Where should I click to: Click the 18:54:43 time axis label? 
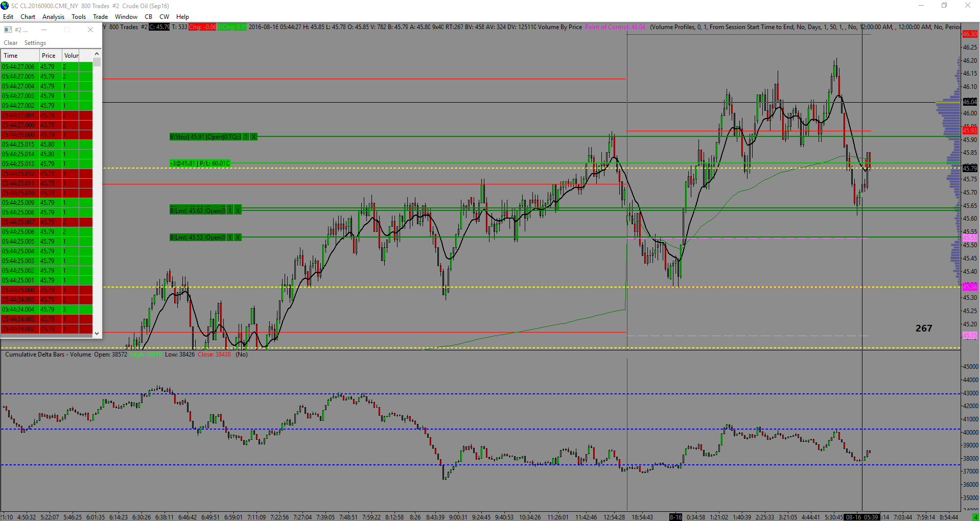point(642,517)
